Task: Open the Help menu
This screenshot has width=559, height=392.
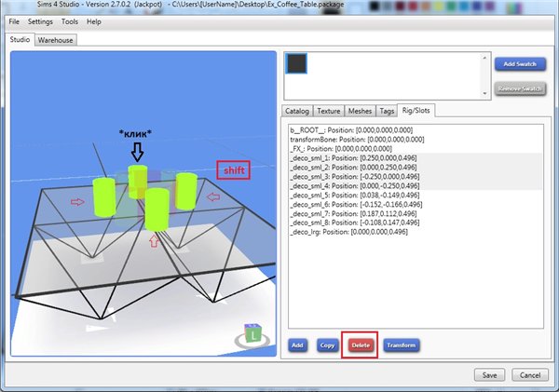Action: [94, 20]
